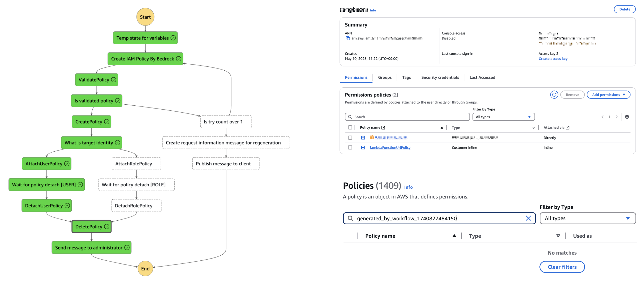Open the Add permissions dropdown
Image resolution: width=644 pixels, height=283 pixels.
[x=608, y=95]
